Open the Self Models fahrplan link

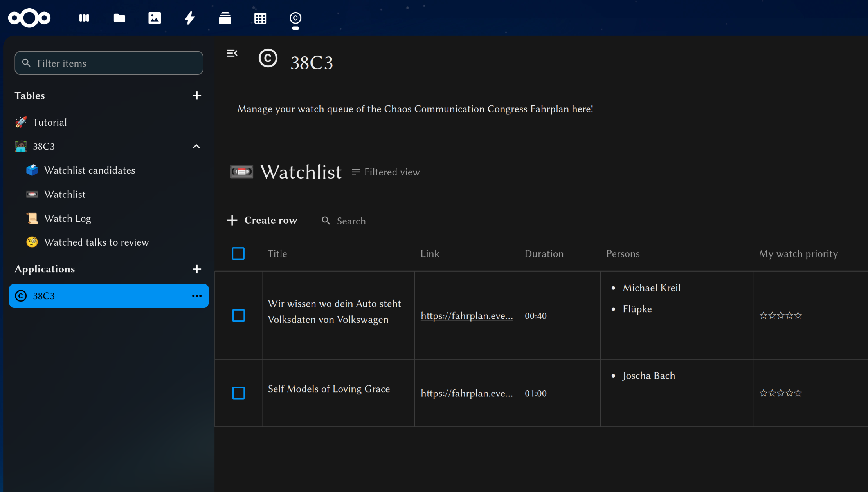click(x=467, y=393)
